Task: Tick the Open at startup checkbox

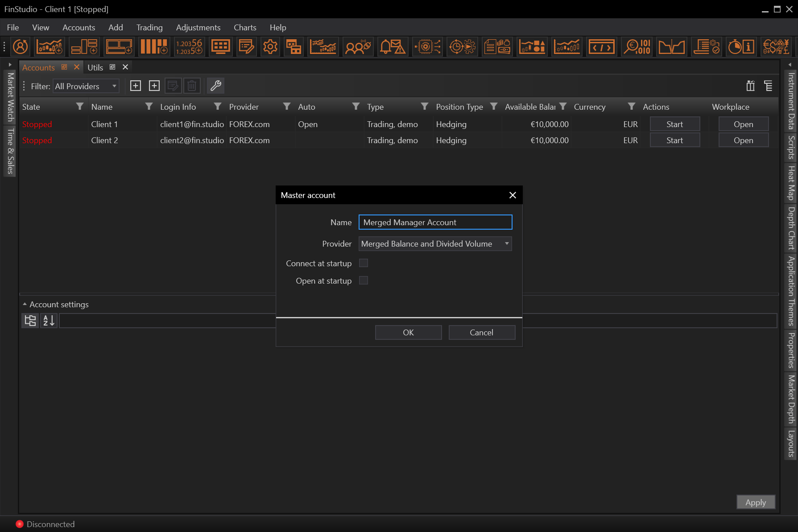Action: (364, 280)
